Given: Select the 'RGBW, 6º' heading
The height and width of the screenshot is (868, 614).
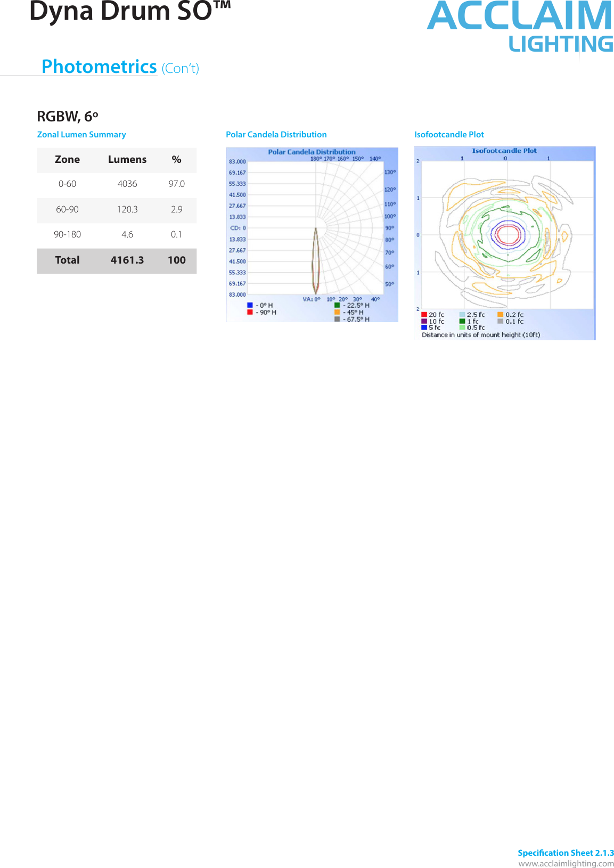Looking at the screenshot, I should tap(68, 116).
